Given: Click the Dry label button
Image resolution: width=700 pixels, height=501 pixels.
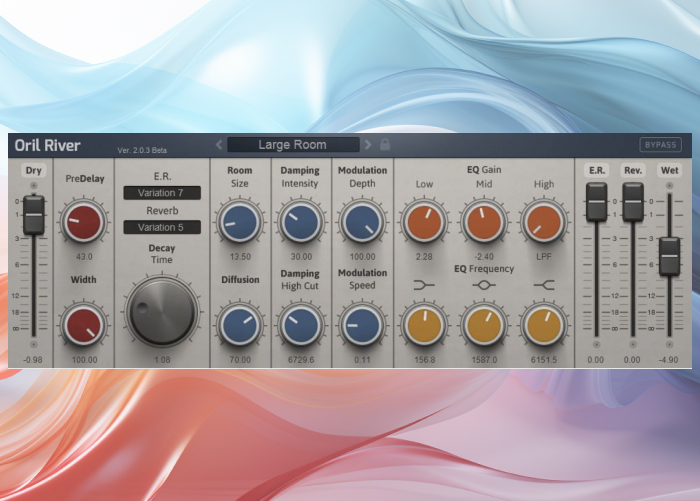Looking at the screenshot, I should point(33,170).
